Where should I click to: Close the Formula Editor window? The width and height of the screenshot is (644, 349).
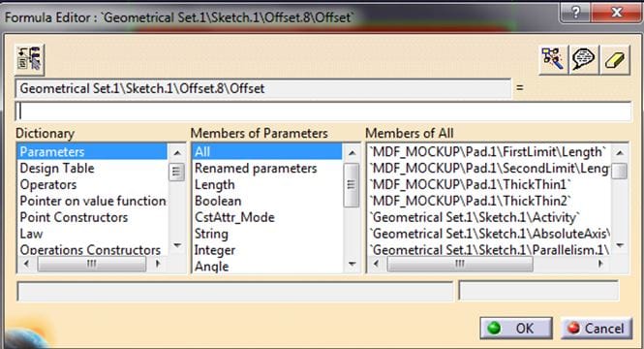616,13
